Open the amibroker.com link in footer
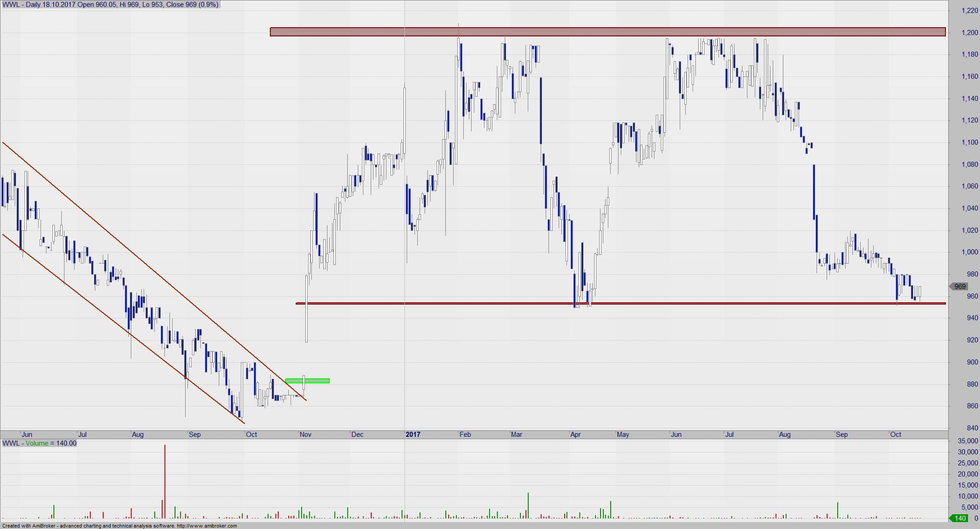Screen dimensions: 980x529 pyautogui.click(x=207, y=526)
